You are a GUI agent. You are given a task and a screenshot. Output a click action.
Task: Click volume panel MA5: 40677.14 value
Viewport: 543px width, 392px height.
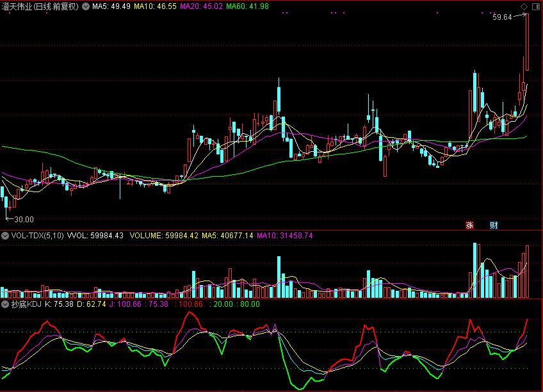pos(227,236)
